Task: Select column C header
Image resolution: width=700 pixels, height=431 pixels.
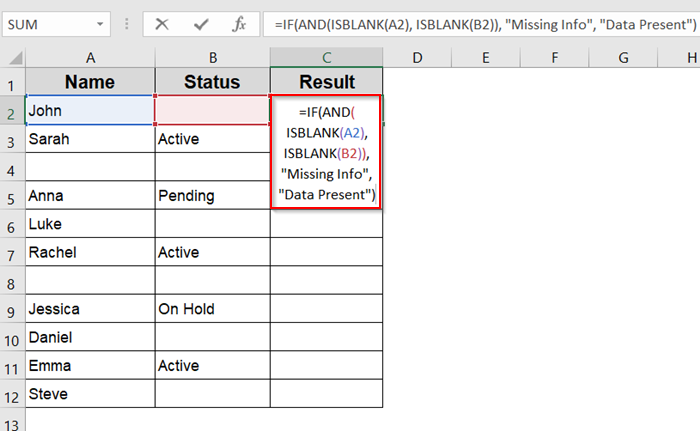Action: [x=326, y=58]
